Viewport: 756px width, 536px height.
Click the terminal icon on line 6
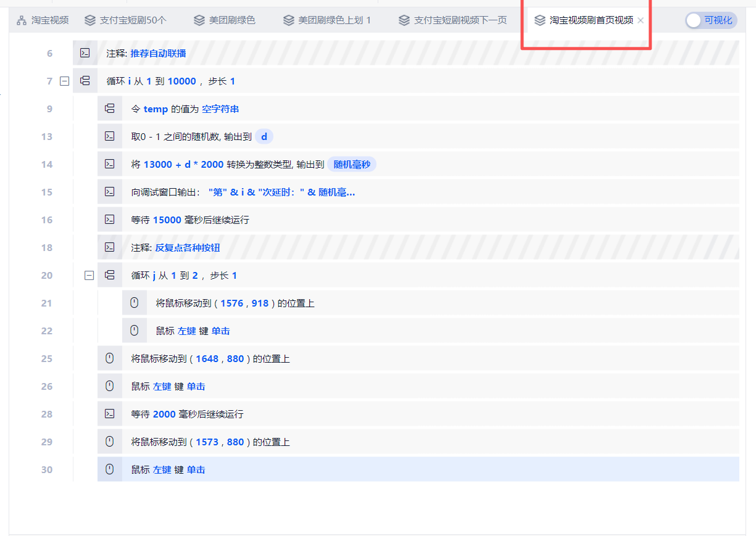85,53
